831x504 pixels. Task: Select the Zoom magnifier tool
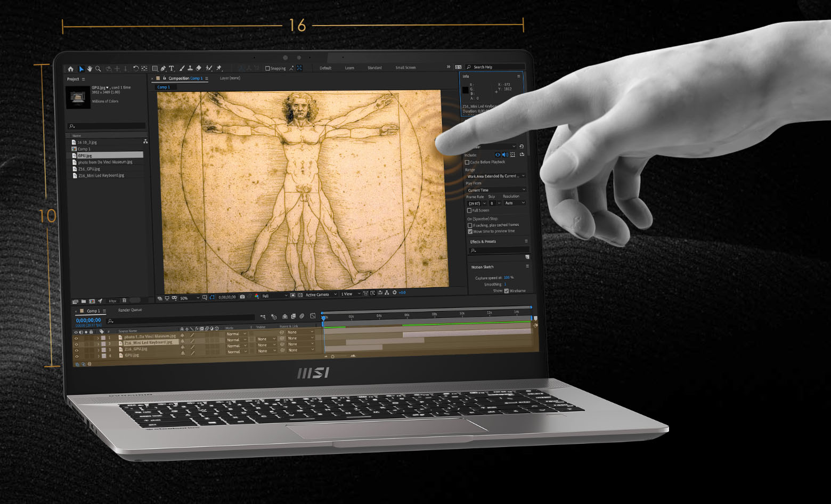(98, 68)
